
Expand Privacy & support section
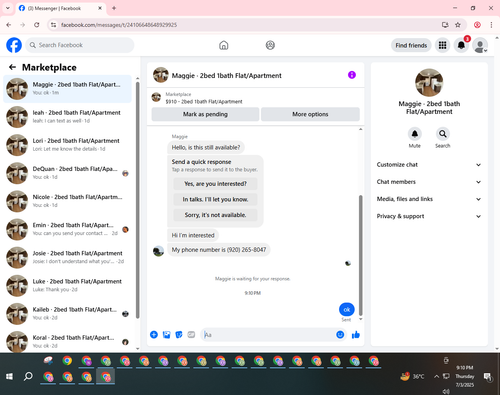pyautogui.click(x=429, y=216)
